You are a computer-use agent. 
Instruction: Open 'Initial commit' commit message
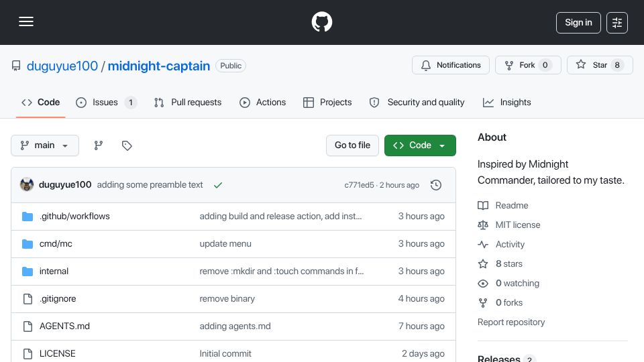pos(225,354)
